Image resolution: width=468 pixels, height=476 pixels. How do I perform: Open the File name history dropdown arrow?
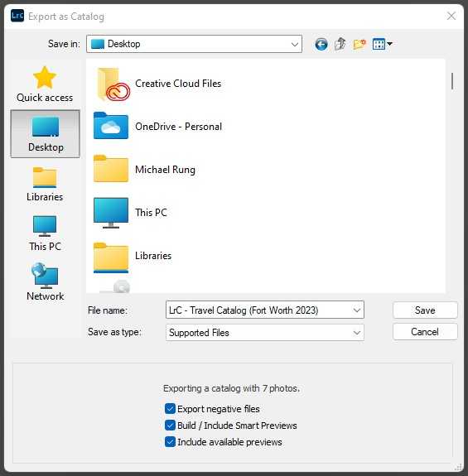coord(356,310)
